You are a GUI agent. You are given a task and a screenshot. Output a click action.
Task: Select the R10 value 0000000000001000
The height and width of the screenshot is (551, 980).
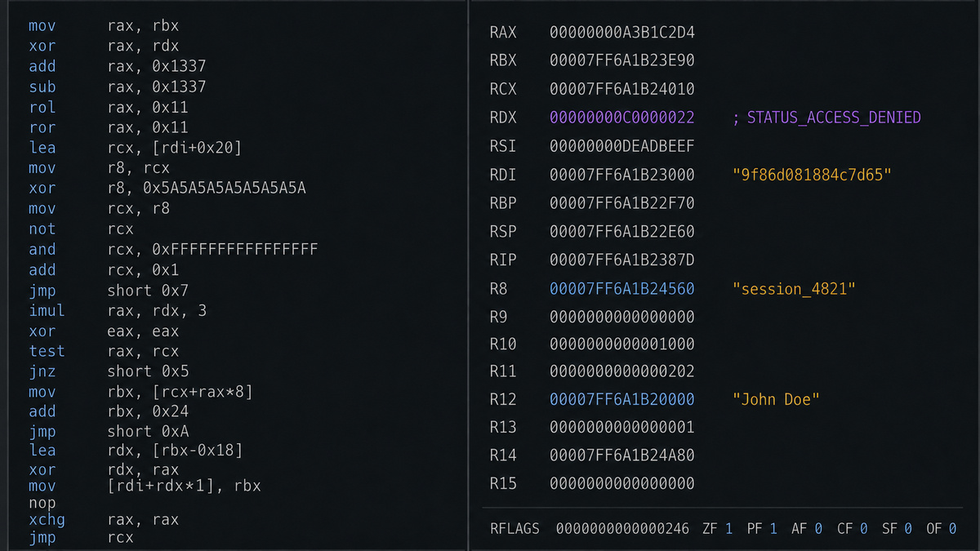622,344
